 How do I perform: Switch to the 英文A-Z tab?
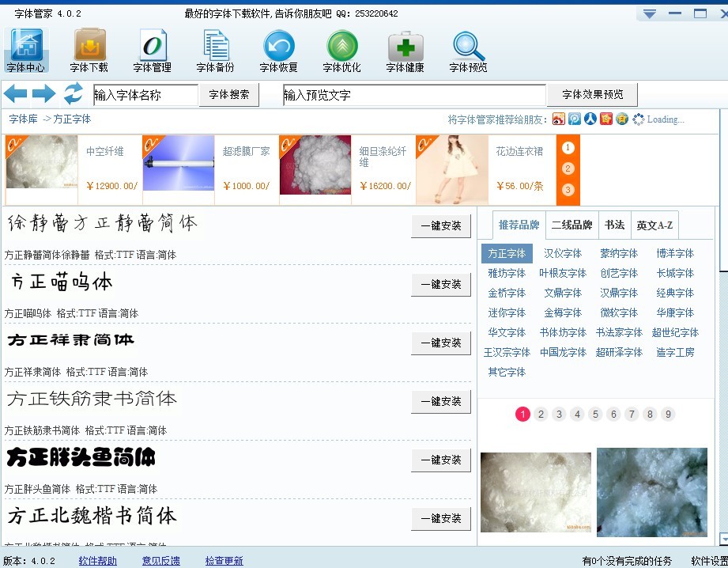pos(654,225)
